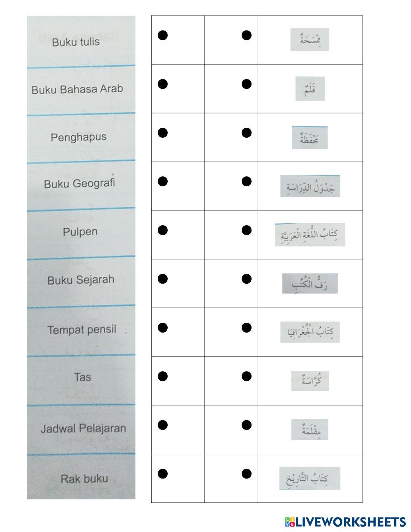The image size is (411, 532).
Task: Click the Liveworksheets logo
Action: (345, 522)
